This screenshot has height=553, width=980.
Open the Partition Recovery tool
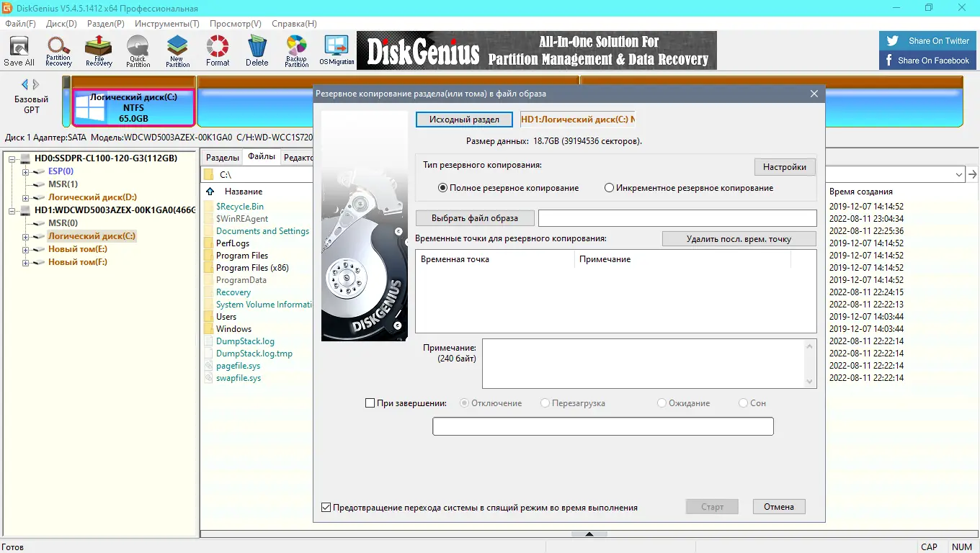point(58,51)
